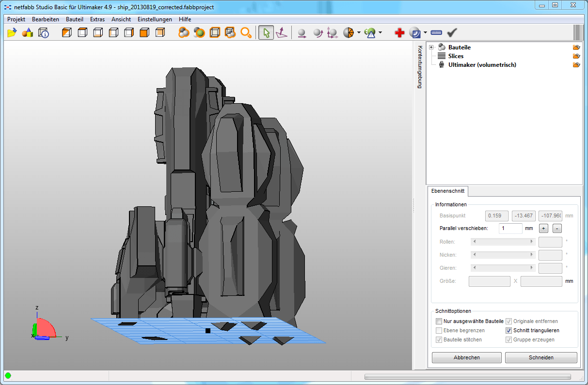Click the Rollen slider track

pos(503,241)
